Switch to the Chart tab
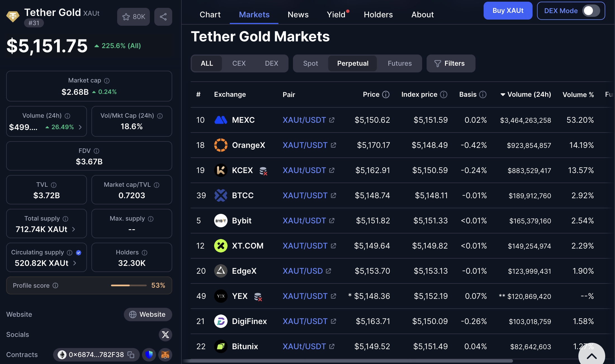615x364 pixels. [210, 14]
